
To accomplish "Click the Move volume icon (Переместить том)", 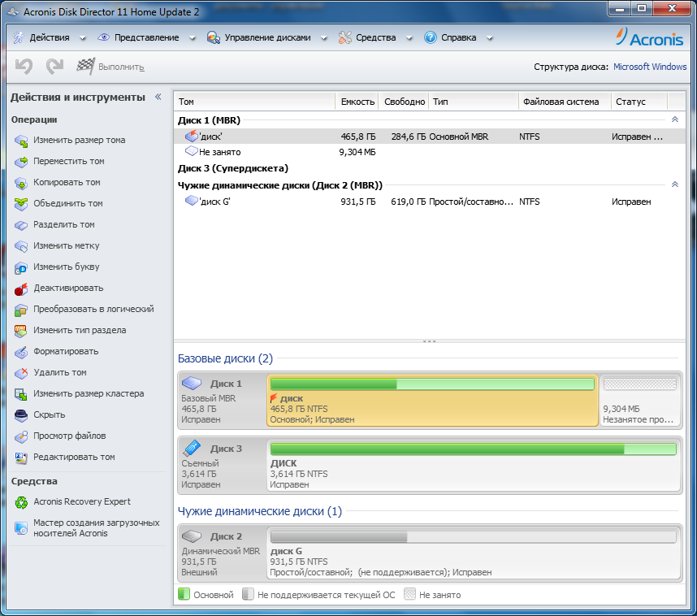I will click(x=21, y=162).
